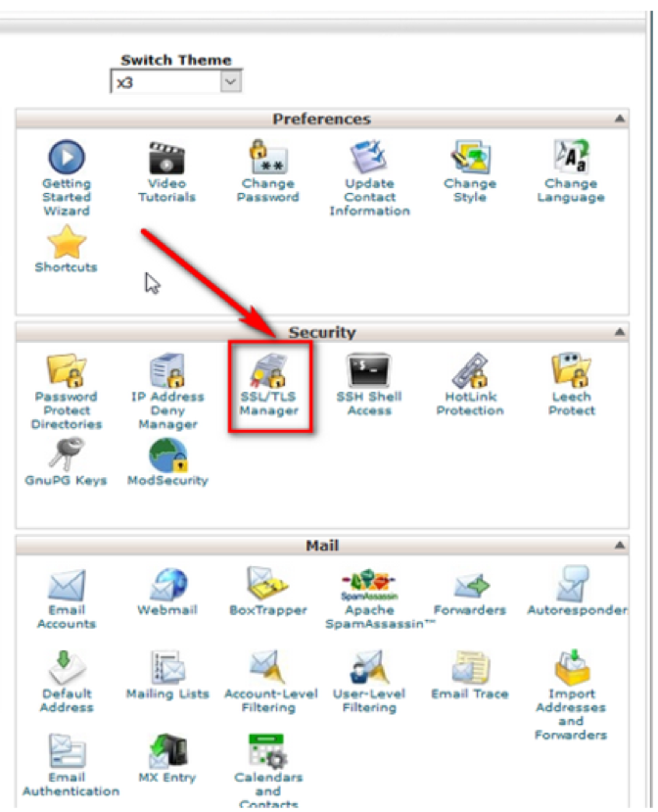Collapse the Preferences section
This screenshot has width=658, height=812.
619,119
